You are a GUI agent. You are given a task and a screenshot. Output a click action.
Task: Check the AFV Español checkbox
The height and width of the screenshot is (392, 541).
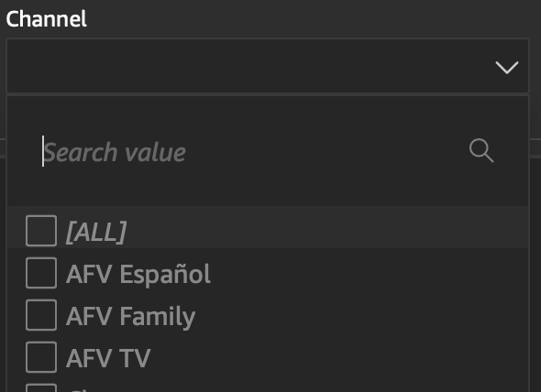pyautogui.click(x=41, y=273)
